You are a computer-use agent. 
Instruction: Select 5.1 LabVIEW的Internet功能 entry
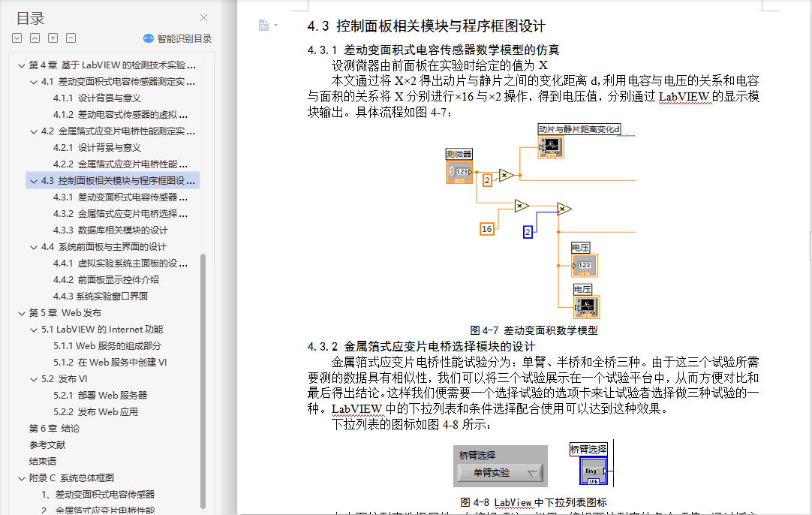click(x=102, y=329)
